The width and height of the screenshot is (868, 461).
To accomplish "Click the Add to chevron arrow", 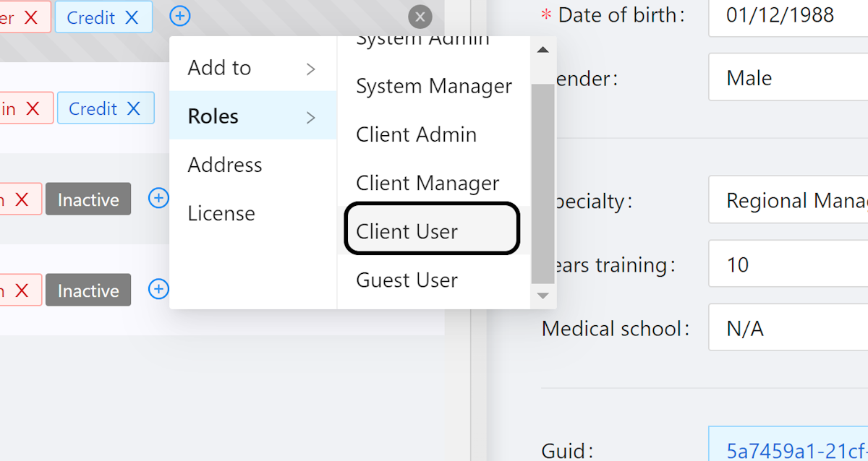I will [311, 69].
